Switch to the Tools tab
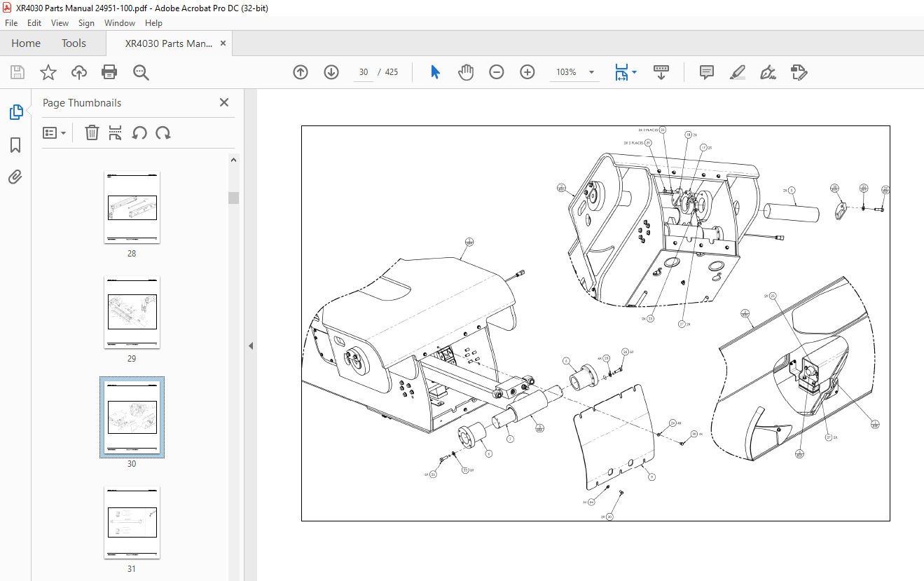The width and height of the screenshot is (924, 581). (74, 43)
